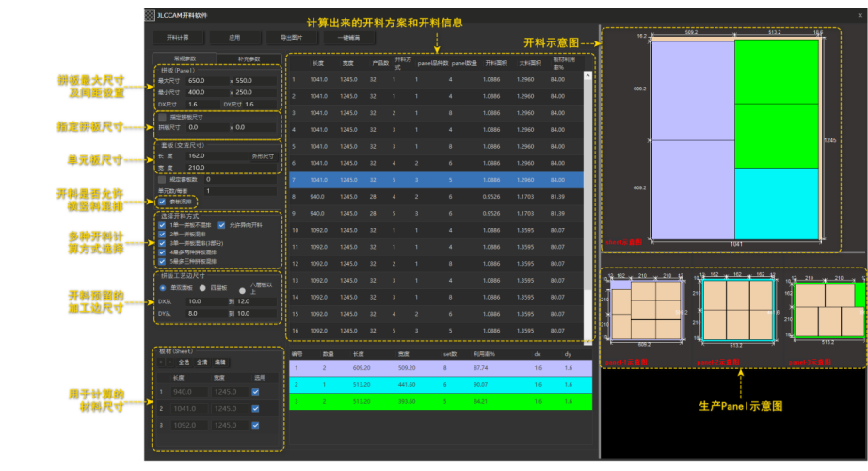This screenshot has height=471, width=868.
Task: Click 编辑 in the Sheet panel
Action: click(220, 363)
